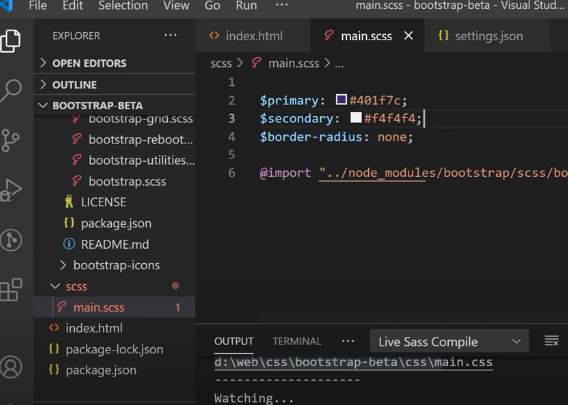Image resolution: width=568 pixels, height=405 pixels.
Task: Click line number 6 in the gutter
Action: pos(231,173)
